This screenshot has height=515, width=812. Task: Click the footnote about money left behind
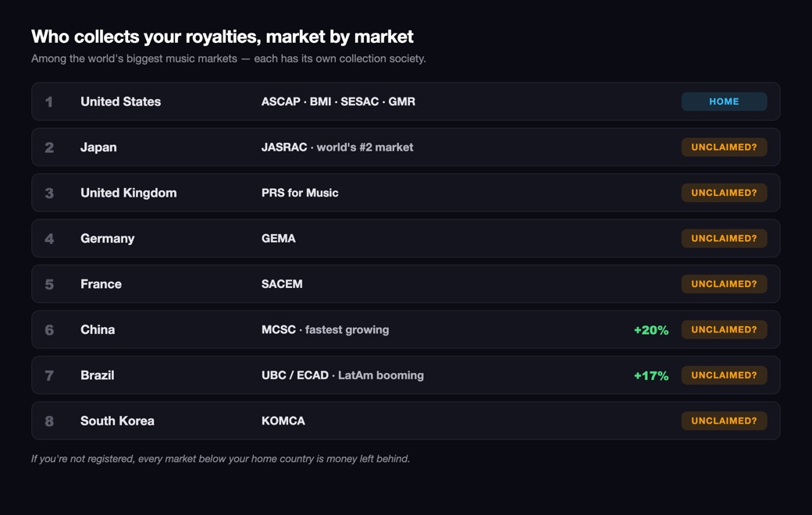[x=221, y=459]
